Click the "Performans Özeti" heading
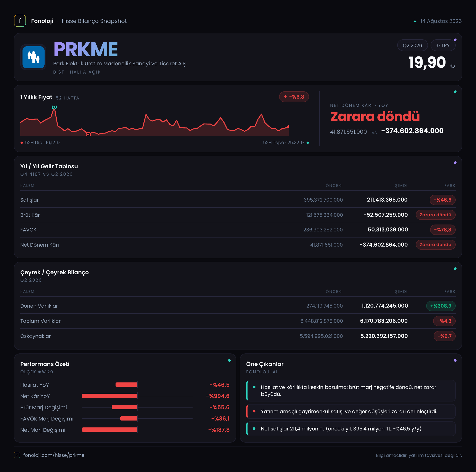 pyautogui.click(x=45, y=364)
